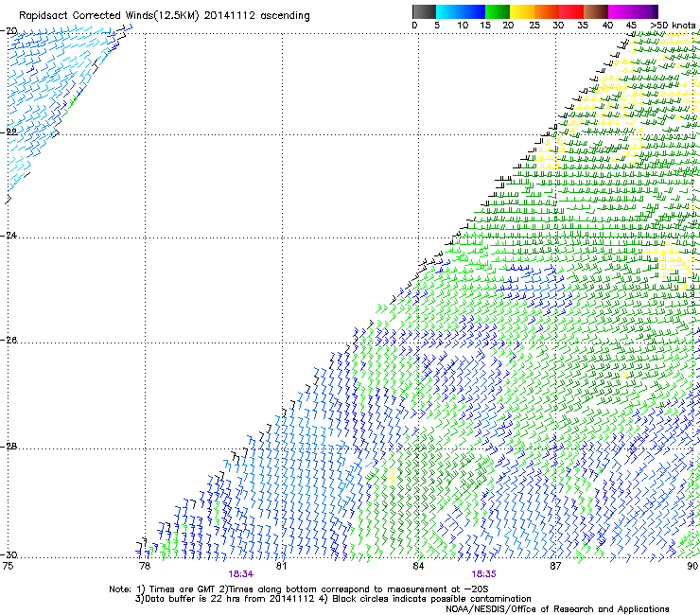This screenshot has height=615, width=700.
Task: Click the longitude label 81
Action: pyautogui.click(x=281, y=566)
